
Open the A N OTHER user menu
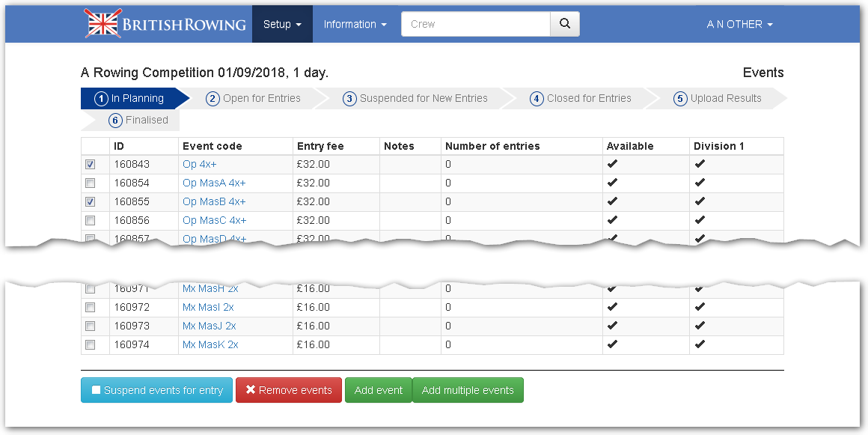pos(739,24)
